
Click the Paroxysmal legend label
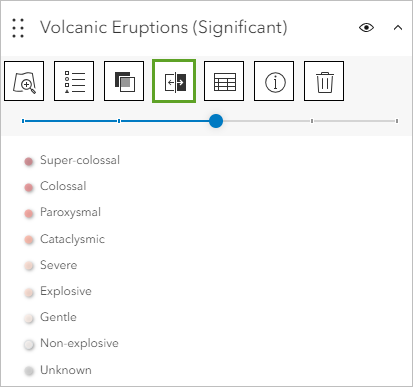click(70, 212)
